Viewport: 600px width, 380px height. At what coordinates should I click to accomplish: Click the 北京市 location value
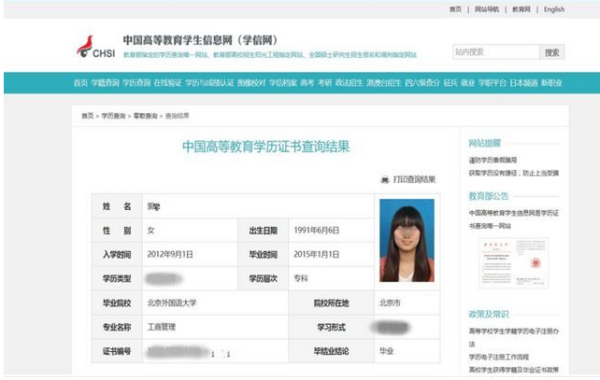[x=390, y=303]
